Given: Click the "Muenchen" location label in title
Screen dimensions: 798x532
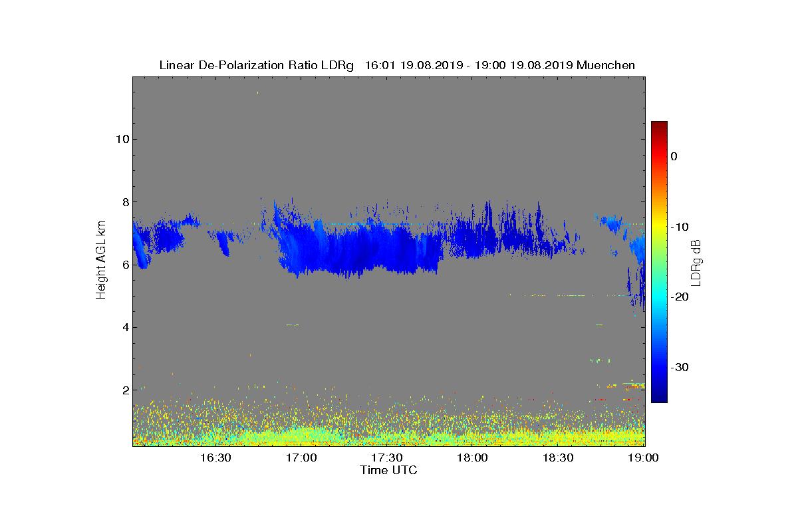Looking at the screenshot, I should pyautogui.click(x=606, y=65).
